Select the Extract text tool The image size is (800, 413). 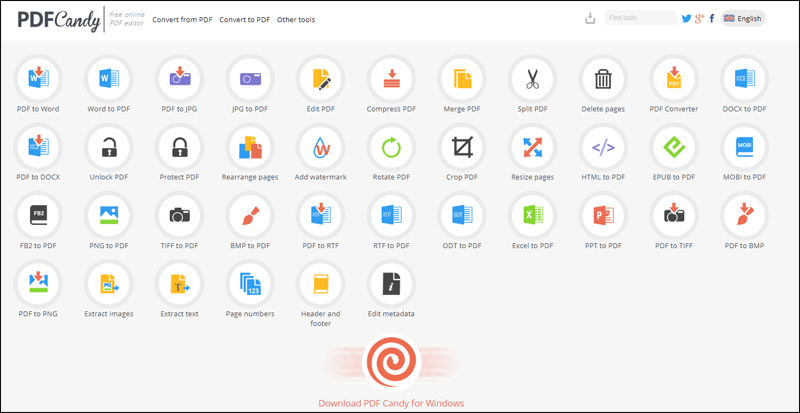click(x=180, y=284)
